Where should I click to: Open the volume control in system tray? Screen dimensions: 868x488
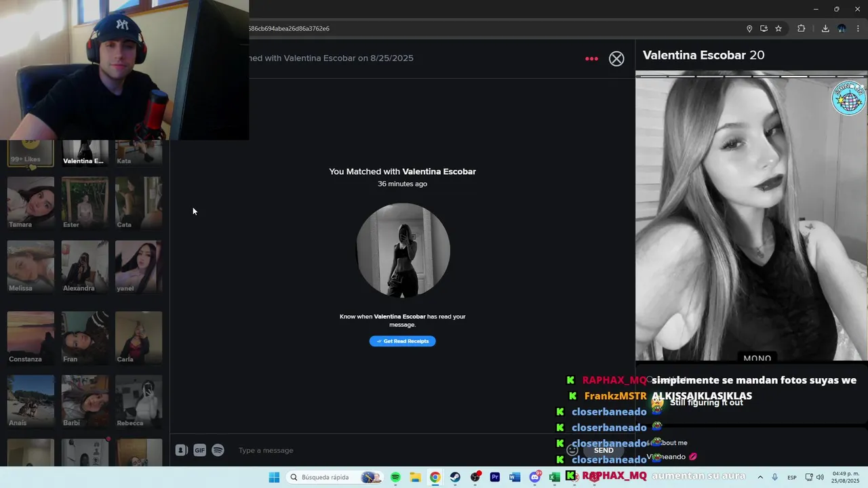tap(820, 477)
